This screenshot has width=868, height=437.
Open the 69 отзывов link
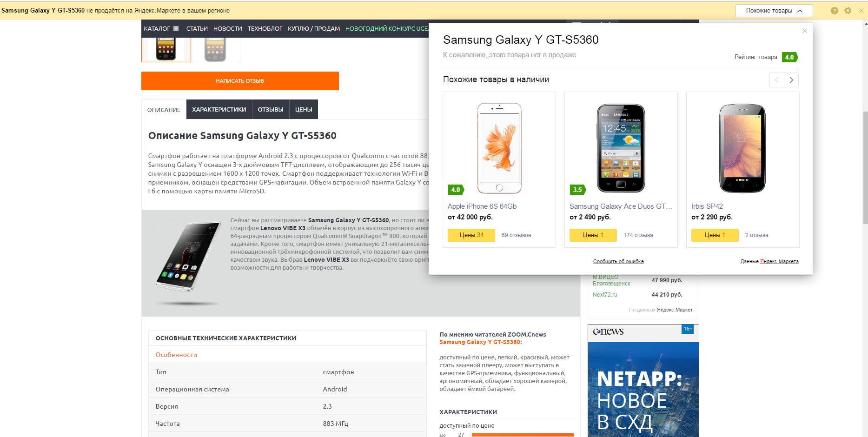[x=516, y=235]
